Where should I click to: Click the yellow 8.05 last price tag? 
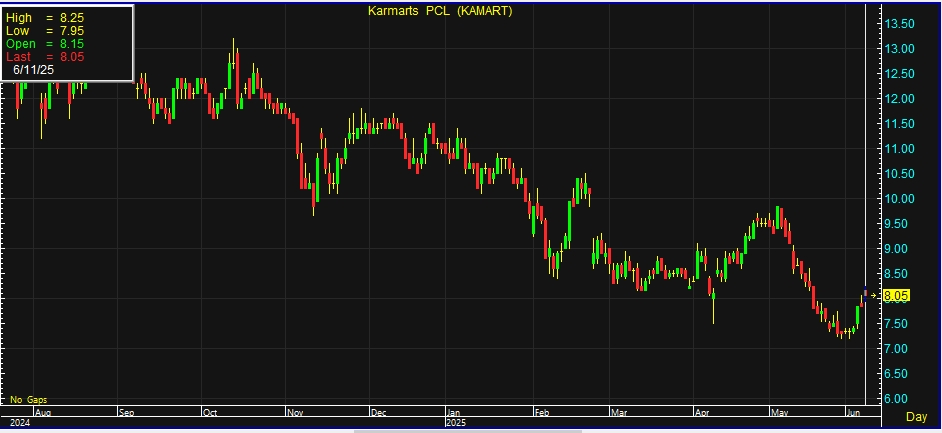coord(896,295)
